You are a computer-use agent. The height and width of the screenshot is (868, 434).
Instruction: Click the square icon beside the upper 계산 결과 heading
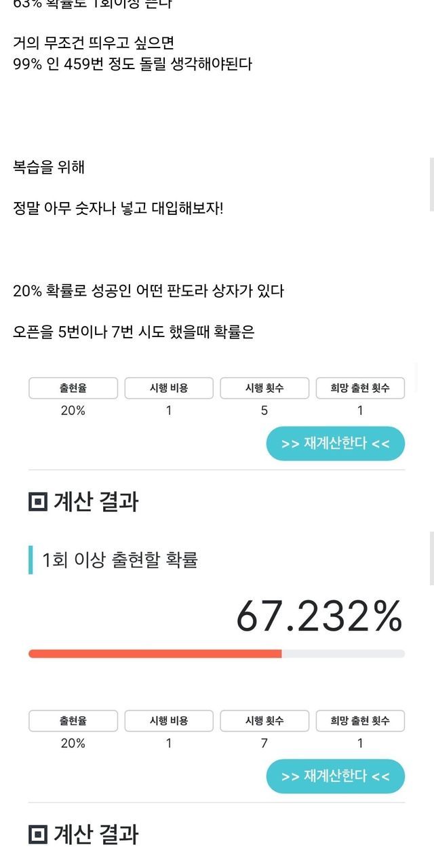point(38,502)
